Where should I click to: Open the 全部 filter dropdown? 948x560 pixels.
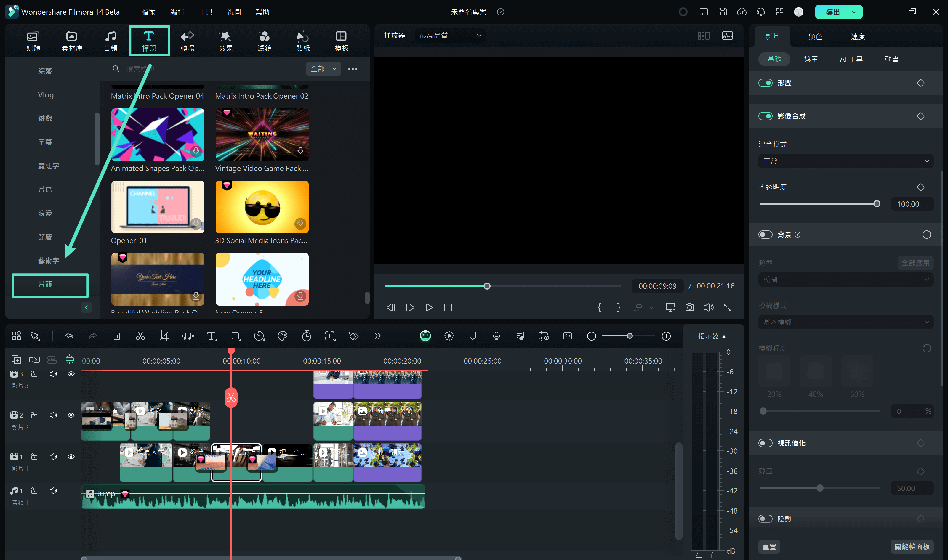click(x=324, y=69)
